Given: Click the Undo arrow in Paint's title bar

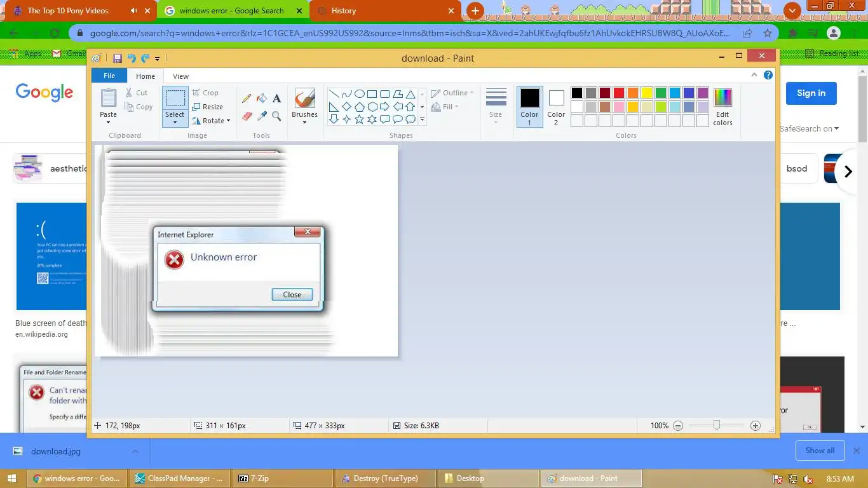Looking at the screenshot, I should 132,58.
